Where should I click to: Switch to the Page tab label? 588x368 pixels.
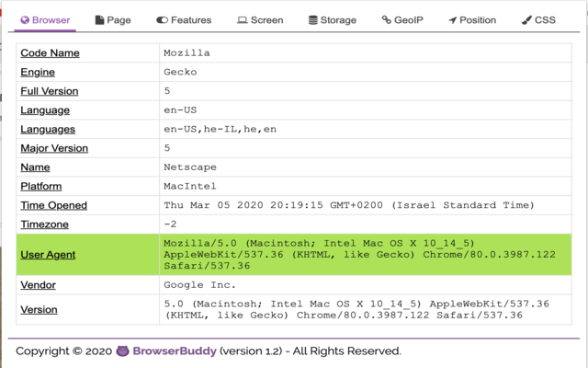[119, 20]
